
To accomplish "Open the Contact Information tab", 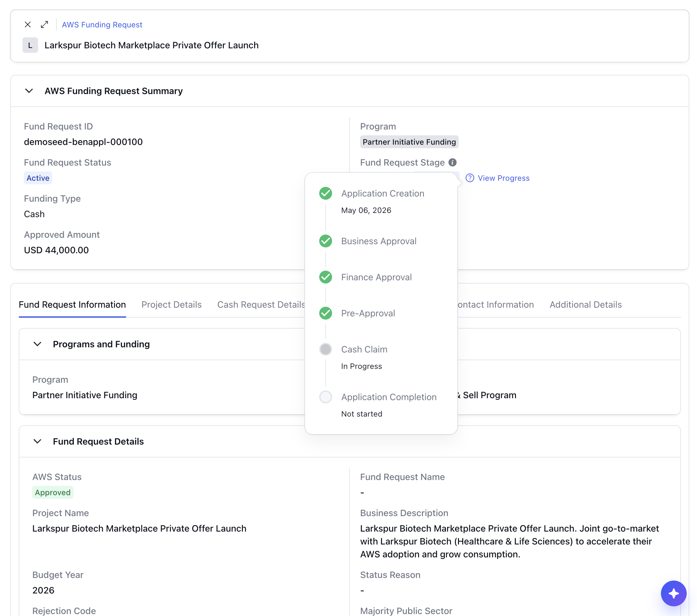I will pyautogui.click(x=495, y=304).
